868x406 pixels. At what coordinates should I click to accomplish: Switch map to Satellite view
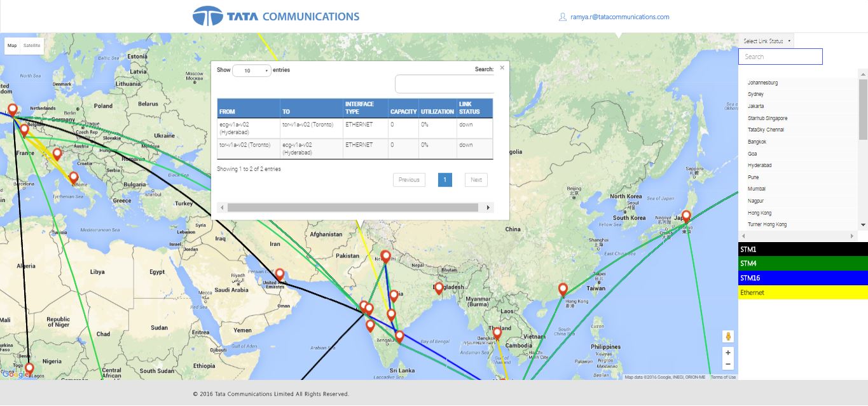(32, 46)
